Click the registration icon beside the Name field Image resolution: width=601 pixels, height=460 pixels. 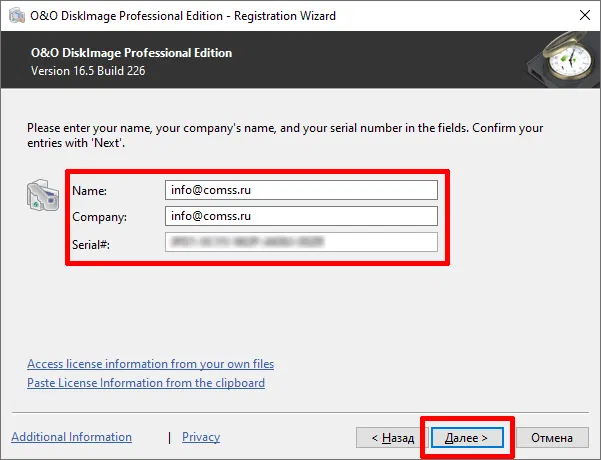click(39, 196)
